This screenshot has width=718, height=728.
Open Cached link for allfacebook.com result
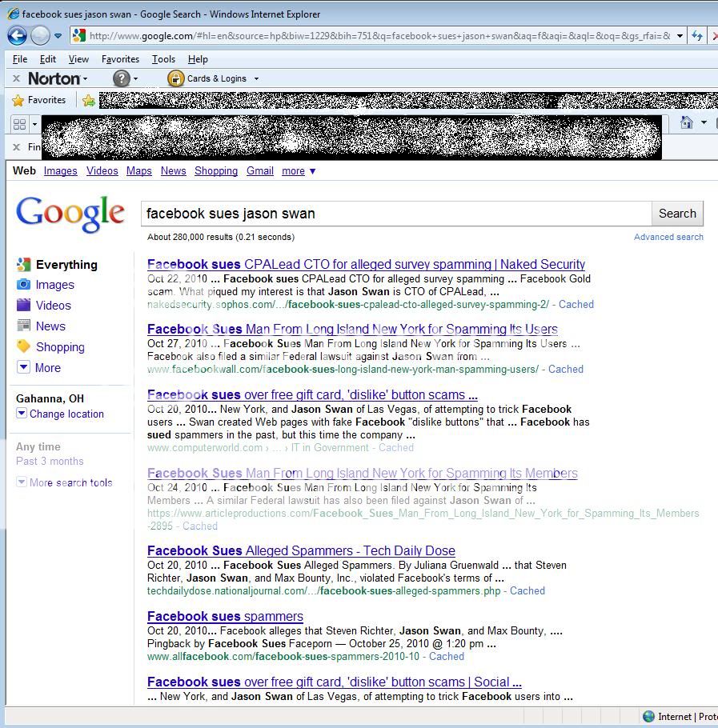[x=447, y=657]
